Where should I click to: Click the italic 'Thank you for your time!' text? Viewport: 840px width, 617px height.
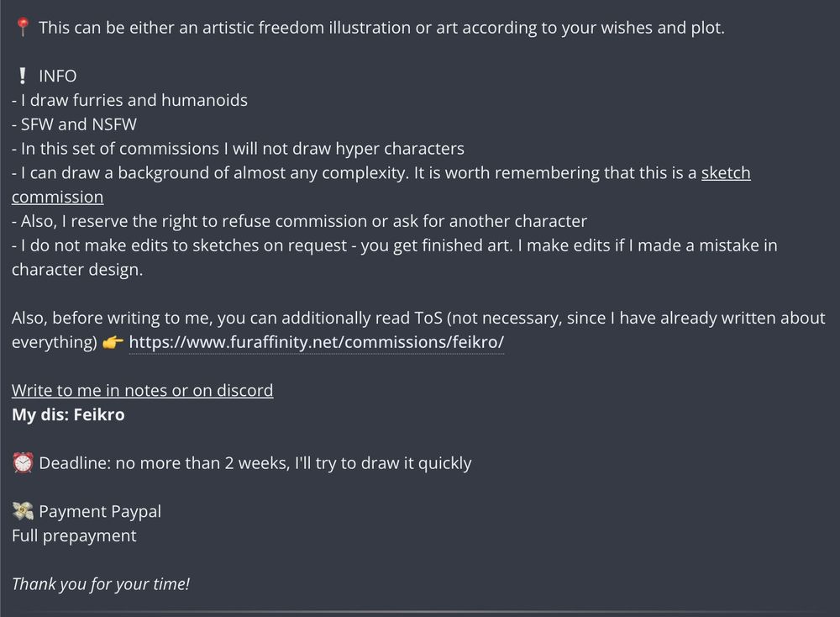101,583
